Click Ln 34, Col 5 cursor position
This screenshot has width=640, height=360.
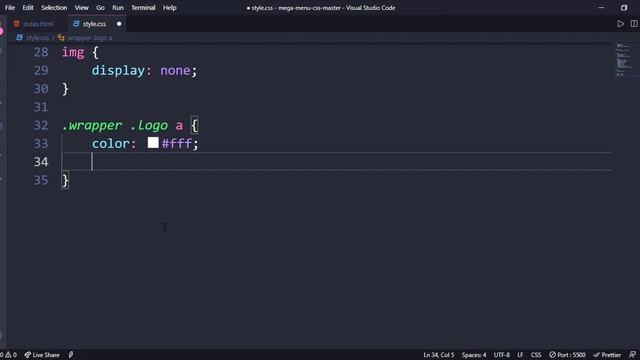tap(439, 355)
